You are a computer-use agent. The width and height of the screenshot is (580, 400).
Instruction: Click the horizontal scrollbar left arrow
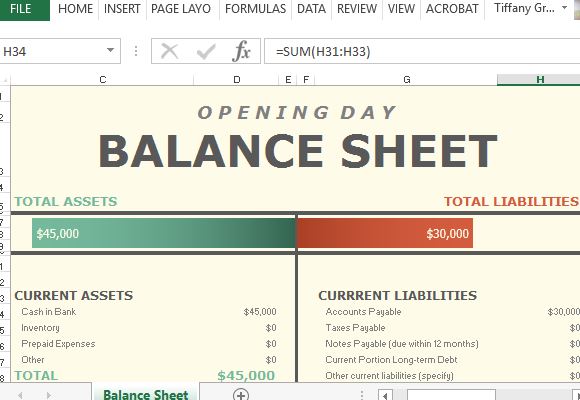click(x=385, y=396)
